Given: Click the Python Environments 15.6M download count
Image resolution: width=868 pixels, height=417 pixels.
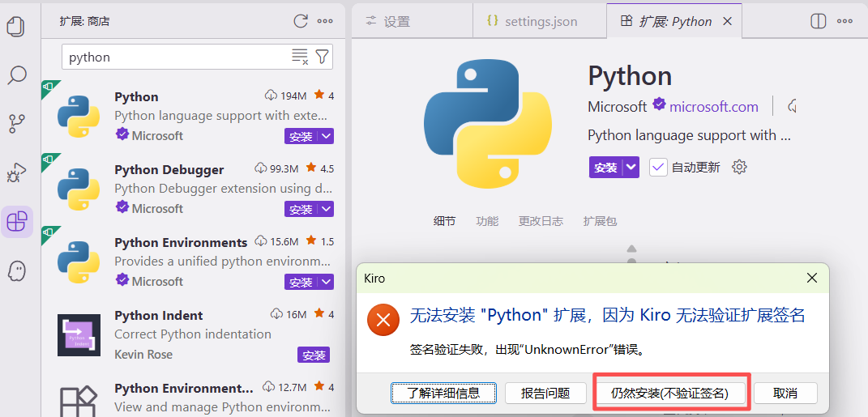Looking at the screenshot, I should [277, 241].
